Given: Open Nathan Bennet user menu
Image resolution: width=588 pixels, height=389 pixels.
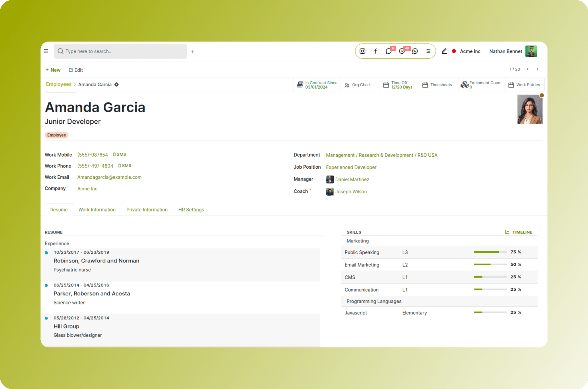Looking at the screenshot, I should tap(506, 51).
